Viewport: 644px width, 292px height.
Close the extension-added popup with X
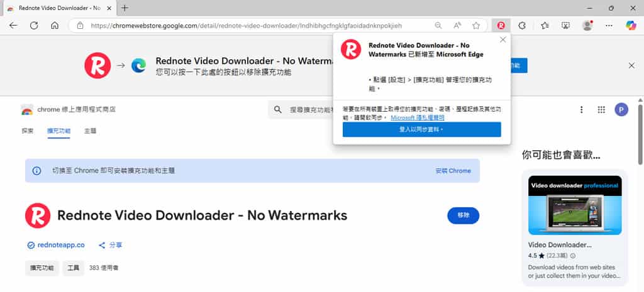[x=502, y=40]
